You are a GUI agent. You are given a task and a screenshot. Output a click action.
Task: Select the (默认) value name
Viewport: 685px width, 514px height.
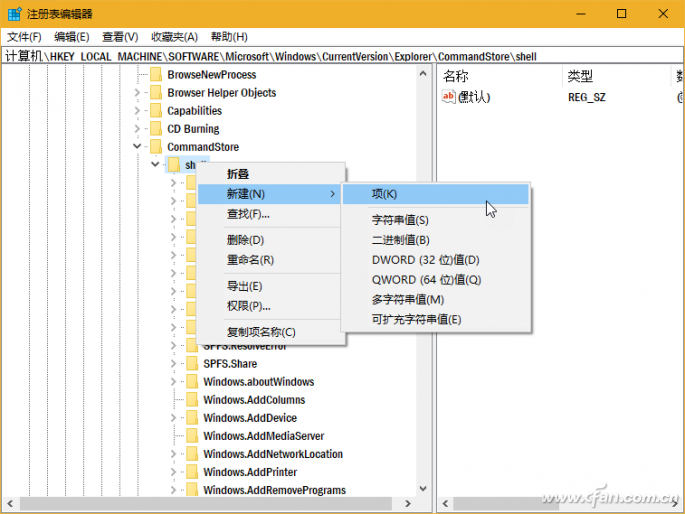(x=474, y=97)
